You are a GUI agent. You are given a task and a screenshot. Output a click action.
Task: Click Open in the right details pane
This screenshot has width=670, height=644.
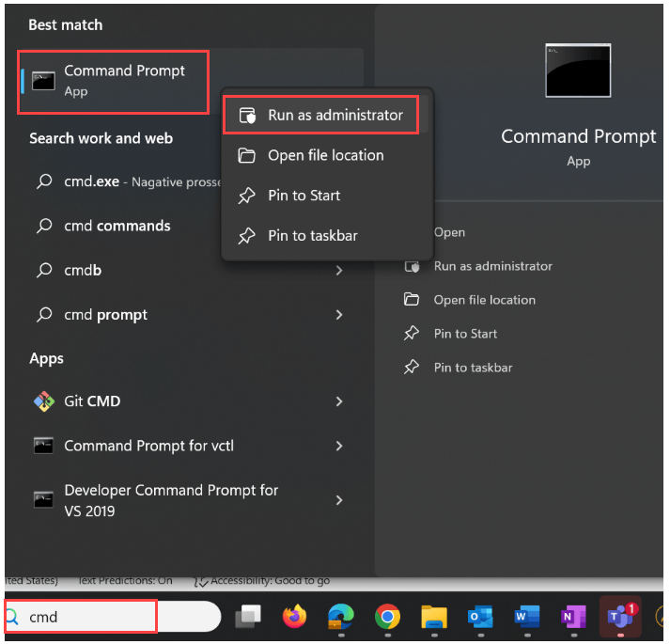coord(449,232)
